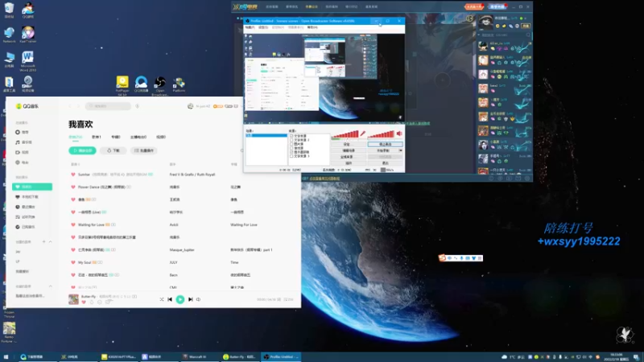Open the local and downloads sidebar item
Image resolution: width=644 pixels, height=362 pixels.
coord(32,197)
